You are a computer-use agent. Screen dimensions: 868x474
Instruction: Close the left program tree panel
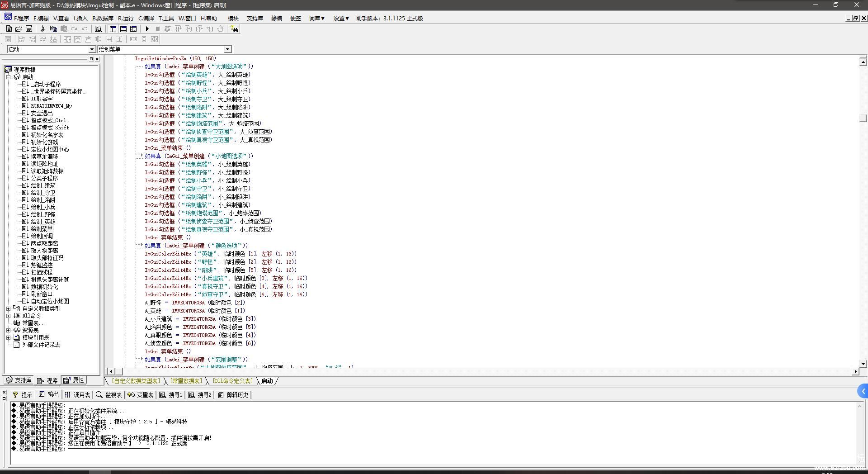97,59
